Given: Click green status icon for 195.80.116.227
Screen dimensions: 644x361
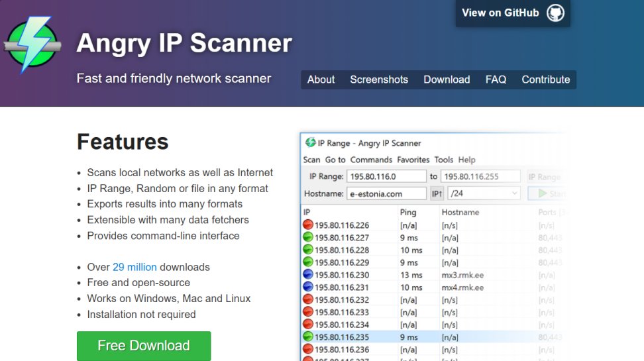Looking at the screenshot, I should coord(308,237).
